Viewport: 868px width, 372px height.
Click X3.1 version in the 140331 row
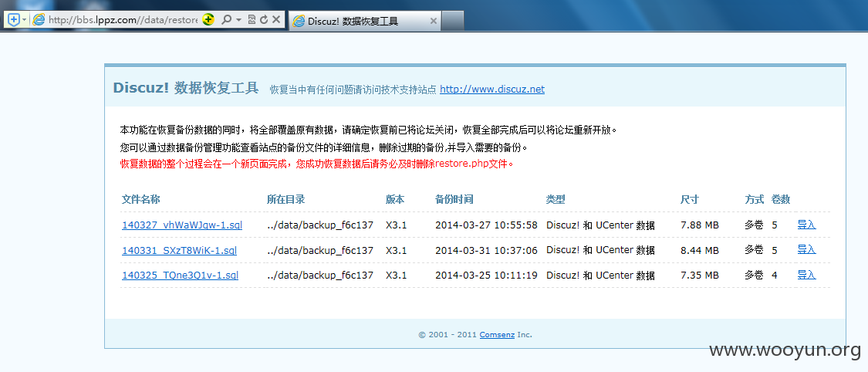click(397, 250)
